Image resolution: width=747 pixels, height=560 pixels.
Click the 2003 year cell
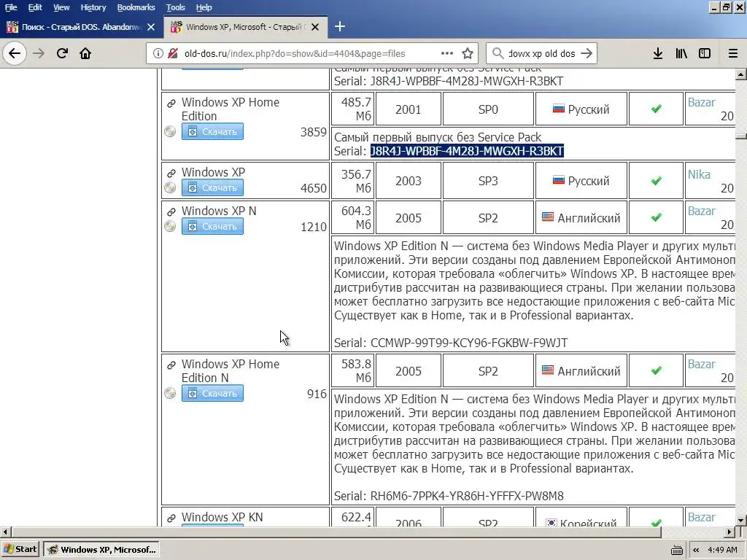[409, 181]
